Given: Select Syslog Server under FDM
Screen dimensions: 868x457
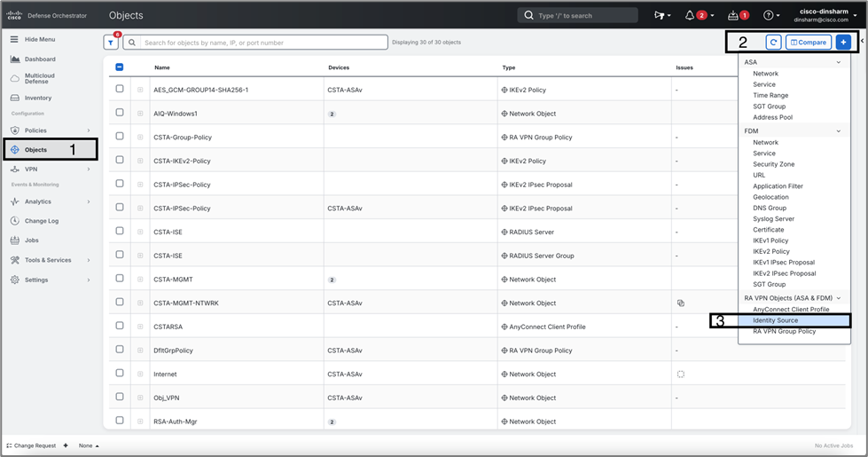Looking at the screenshot, I should point(773,219).
